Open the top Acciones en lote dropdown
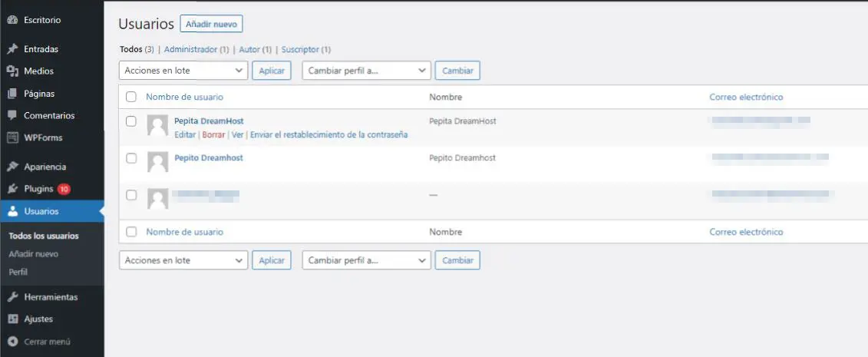This screenshot has height=357, width=868. (183, 71)
